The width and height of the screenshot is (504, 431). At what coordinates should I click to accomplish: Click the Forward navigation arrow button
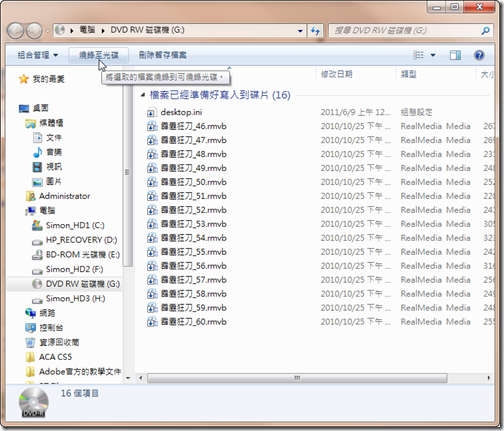pos(34,31)
